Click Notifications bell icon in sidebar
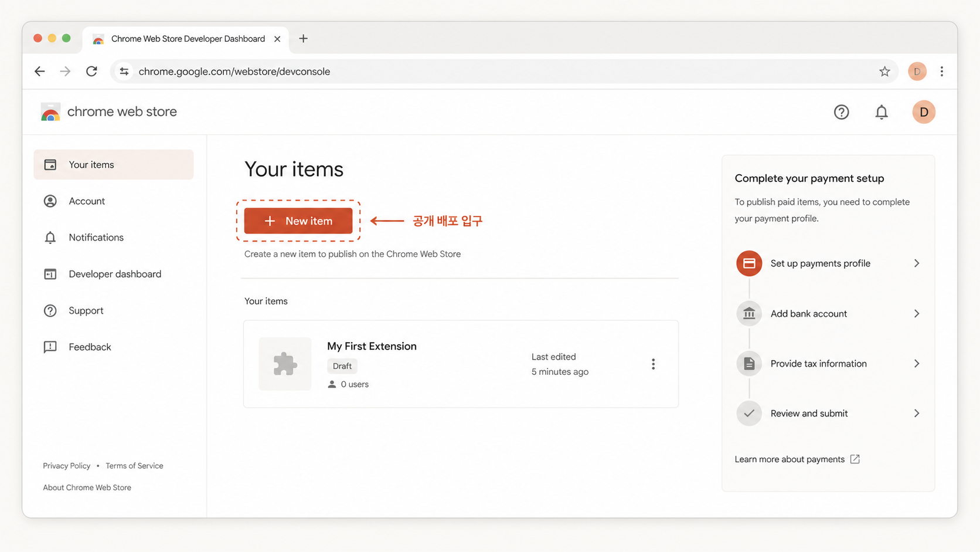 [50, 238]
